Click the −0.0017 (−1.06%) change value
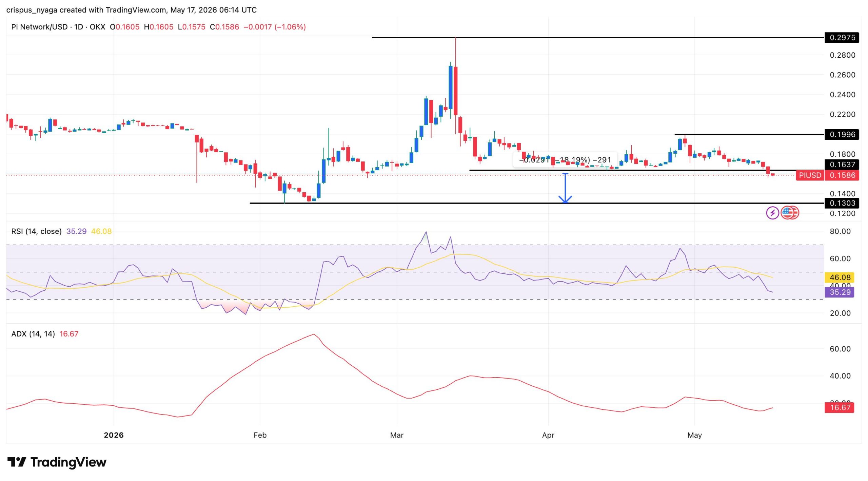 pos(275,27)
